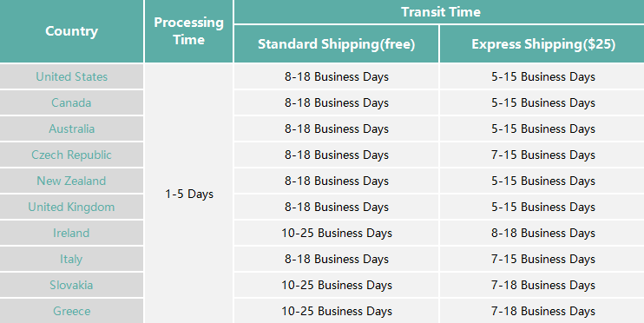Click the Processing Time header
644x323 pixels.
click(189, 31)
